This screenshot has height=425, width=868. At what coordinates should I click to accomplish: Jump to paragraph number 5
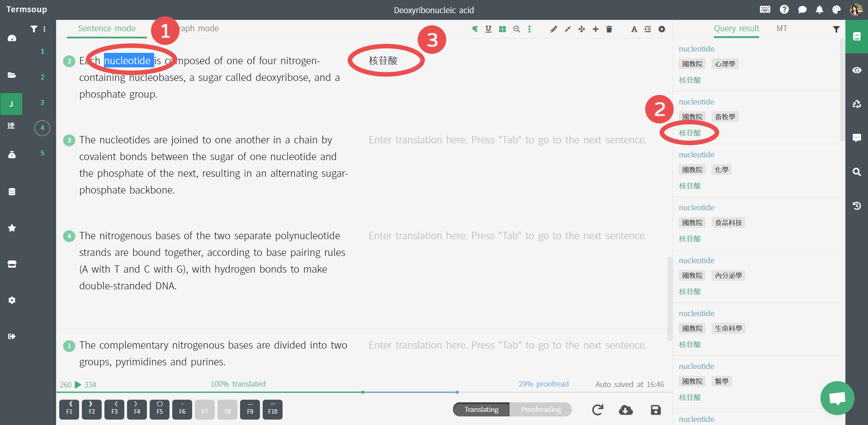point(42,153)
